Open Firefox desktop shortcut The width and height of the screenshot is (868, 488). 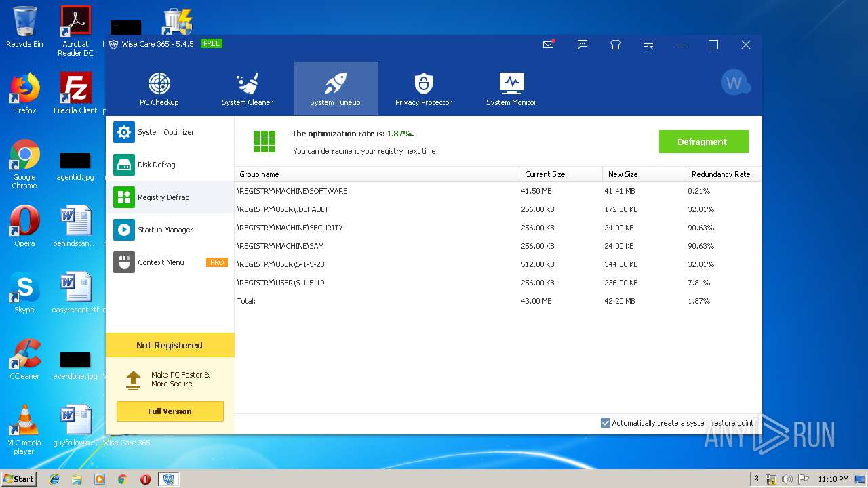(x=24, y=93)
